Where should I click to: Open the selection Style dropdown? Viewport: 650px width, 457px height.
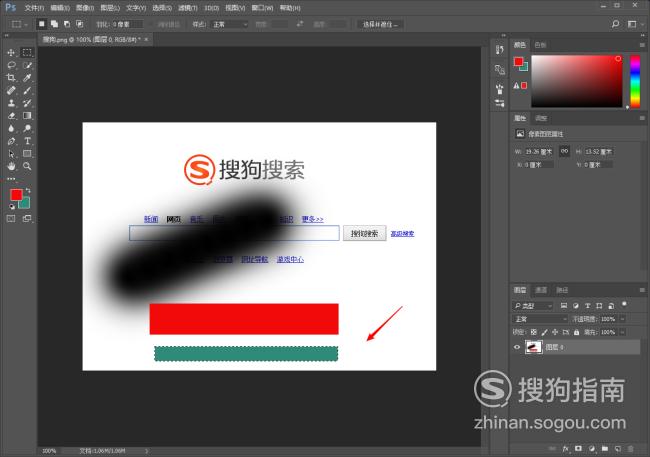coord(229,24)
